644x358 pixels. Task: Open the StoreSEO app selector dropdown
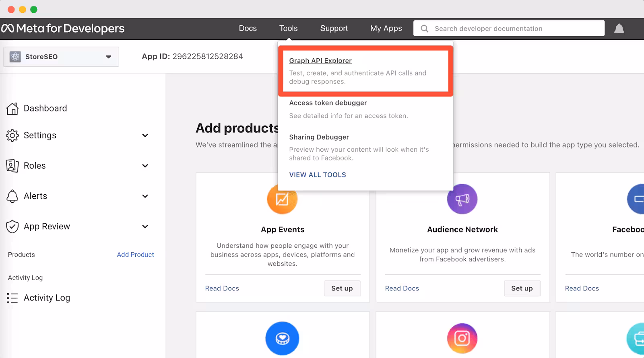pyautogui.click(x=61, y=57)
